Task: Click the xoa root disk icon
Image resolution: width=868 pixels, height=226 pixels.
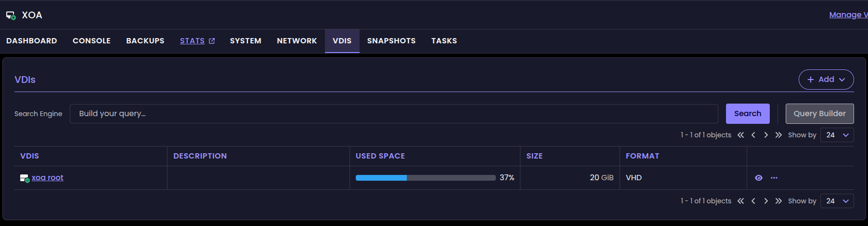Action: pyautogui.click(x=25, y=178)
